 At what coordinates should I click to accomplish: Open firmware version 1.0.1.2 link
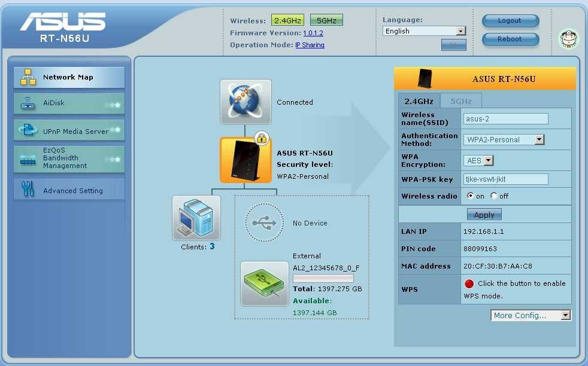pyautogui.click(x=313, y=33)
